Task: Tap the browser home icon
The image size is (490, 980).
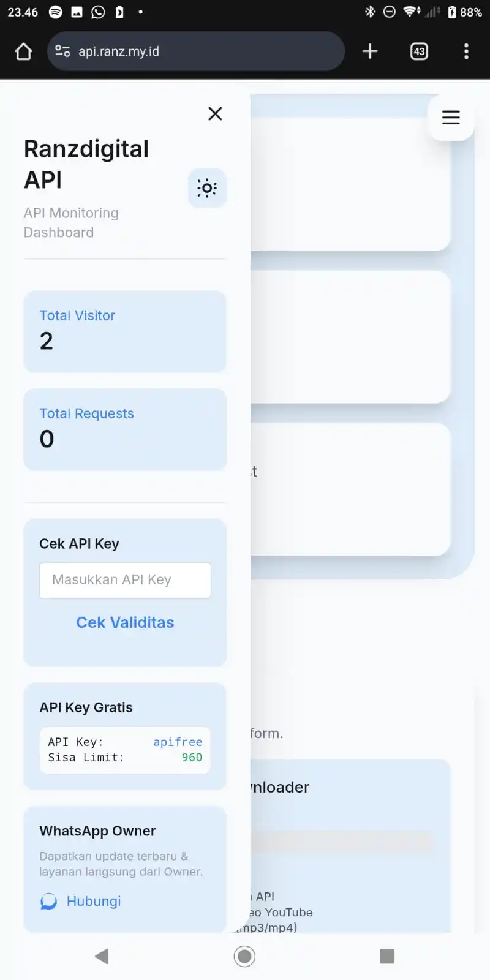Action: [x=23, y=51]
